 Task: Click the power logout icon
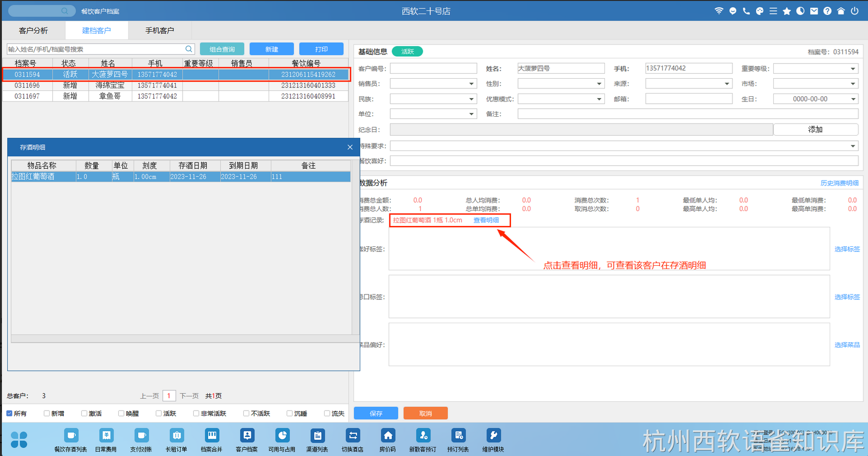pyautogui.click(x=855, y=11)
